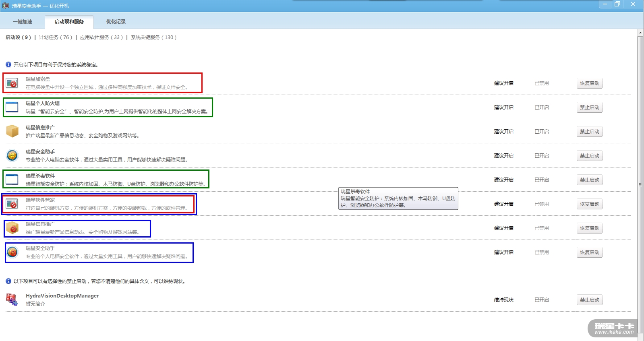This screenshot has height=341, width=644.
Task: Restore startup for 瑞星加密盘
Action: pyautogui.click(x=590, y=83)
